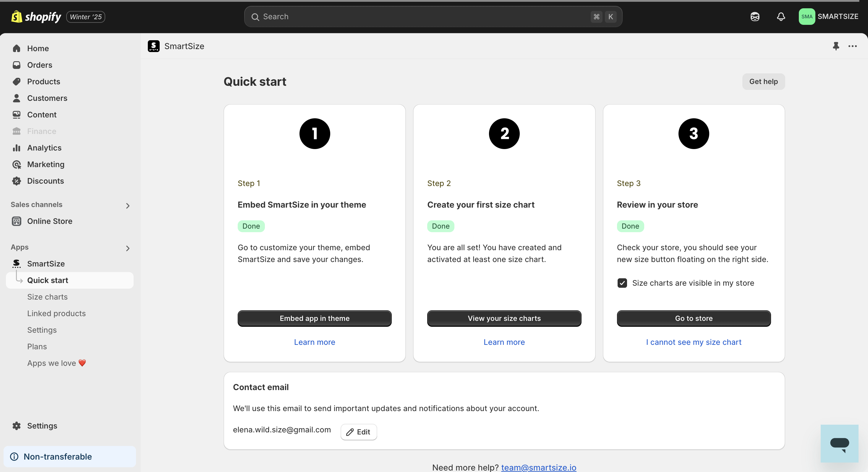Go to Linked products page
This screenshot has height=472, width=868.
[56, 313]
